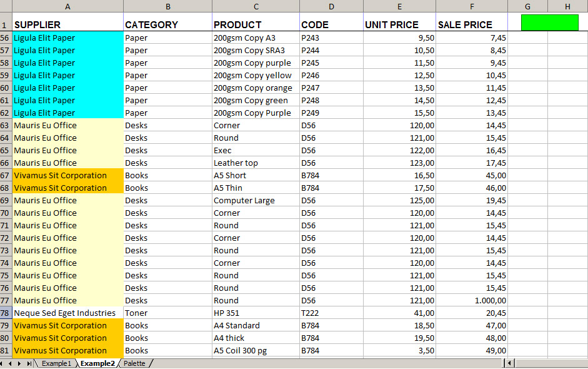The image size is (588, 369).
Task: Open the Palette sheet tab
Action: (x=135, y=363)
